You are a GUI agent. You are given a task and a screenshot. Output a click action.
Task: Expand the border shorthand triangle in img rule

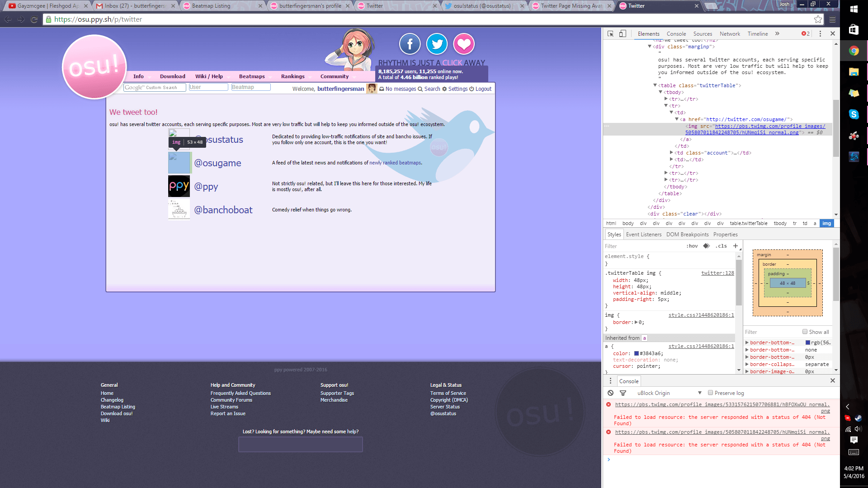click(636, 322)
